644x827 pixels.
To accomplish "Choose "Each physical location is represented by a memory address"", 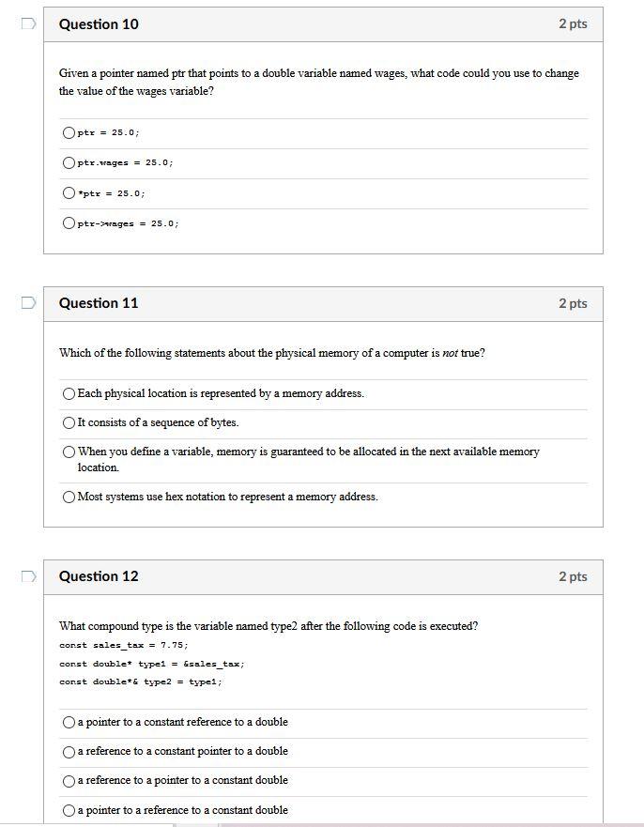I will (69, 392).
